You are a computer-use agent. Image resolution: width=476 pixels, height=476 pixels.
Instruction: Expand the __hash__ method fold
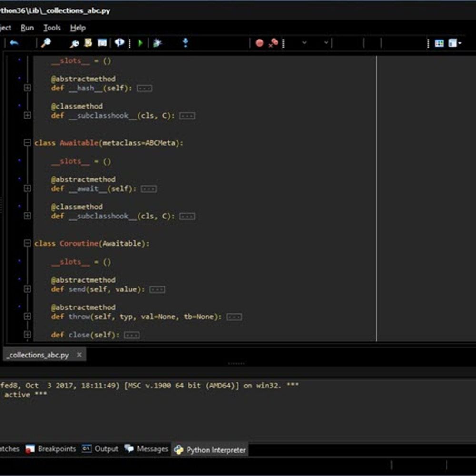(x=27, y=88)
